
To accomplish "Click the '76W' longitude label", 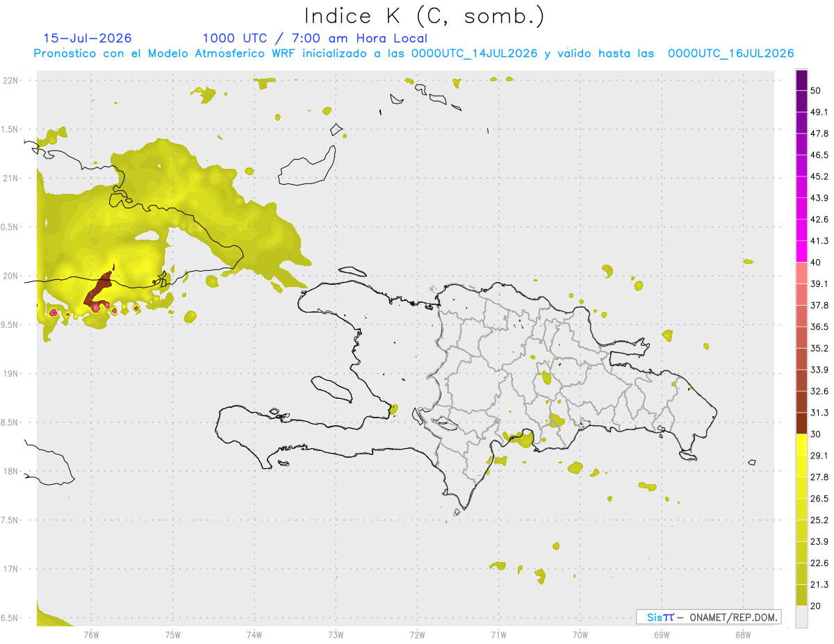I will click(x=91, y=634).
